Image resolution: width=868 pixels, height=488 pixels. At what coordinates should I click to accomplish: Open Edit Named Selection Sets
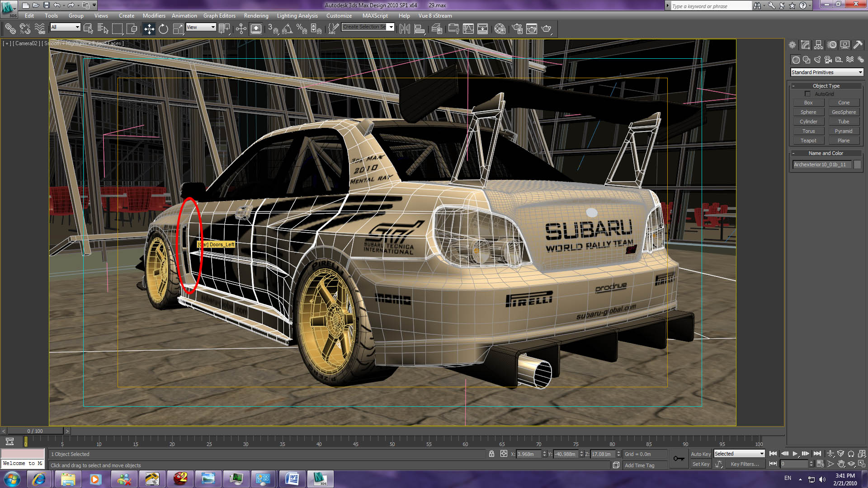[333, 29]
